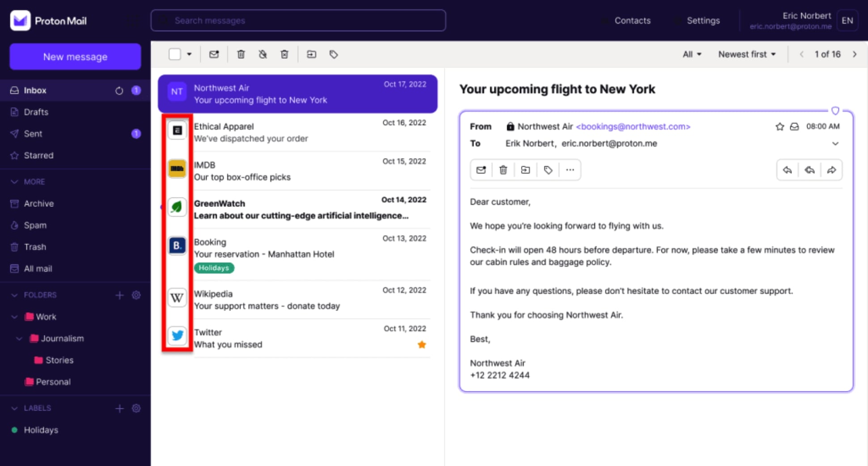The image size is (868, 466).
Task: Open the bookings@northwest.com sender link
Action: coord(633,126)
